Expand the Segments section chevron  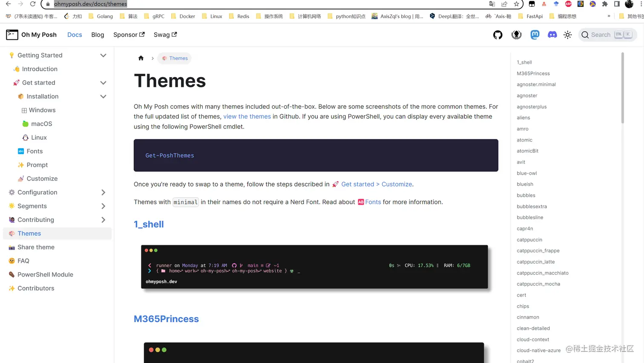pyautogui.click(x=103, y=206)
